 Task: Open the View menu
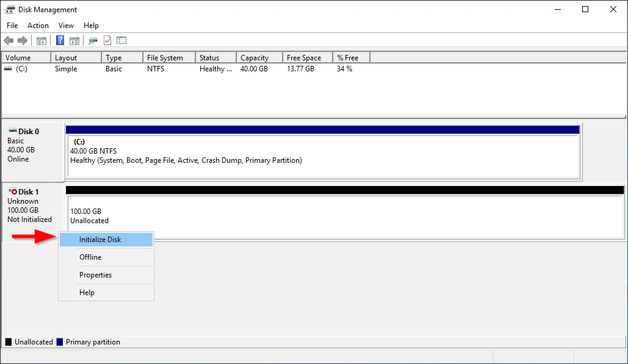[66, 25]
